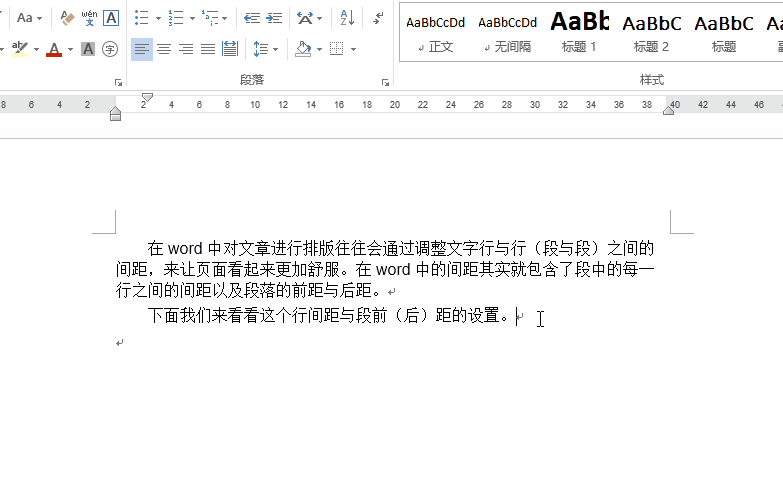
Task: Toggle show/hide paragraph marks
Action: point(378,18)
